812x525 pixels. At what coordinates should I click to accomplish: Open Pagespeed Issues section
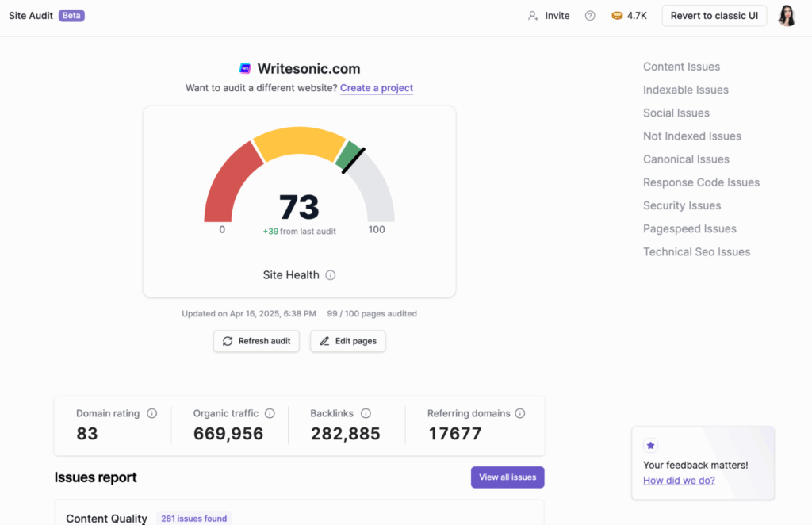pos(689,228)
